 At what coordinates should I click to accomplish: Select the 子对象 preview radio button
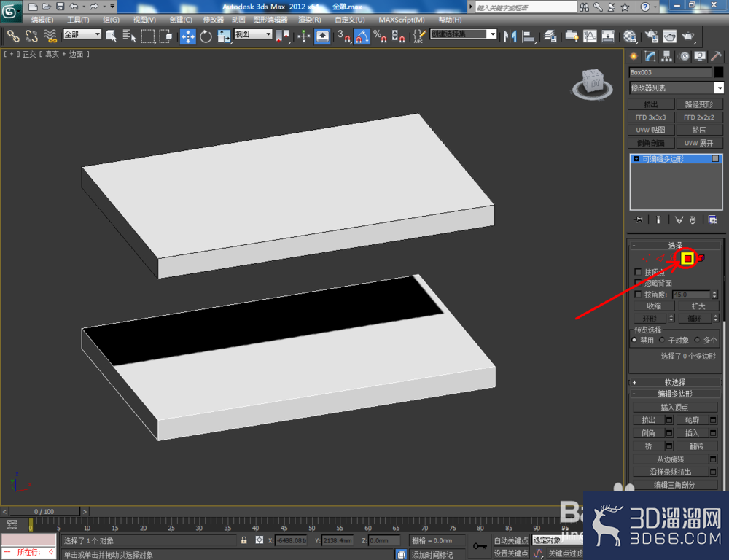662,340
